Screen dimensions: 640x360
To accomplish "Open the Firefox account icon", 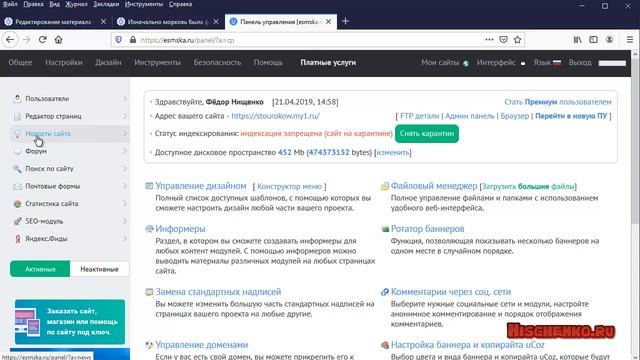I will coord(609,40).
